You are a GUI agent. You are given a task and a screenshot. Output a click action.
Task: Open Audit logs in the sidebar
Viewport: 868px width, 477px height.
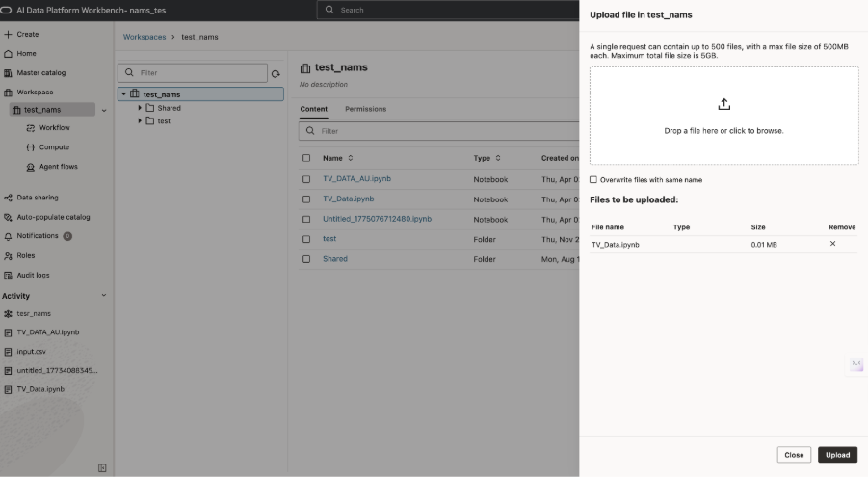[x=33, y=275]
